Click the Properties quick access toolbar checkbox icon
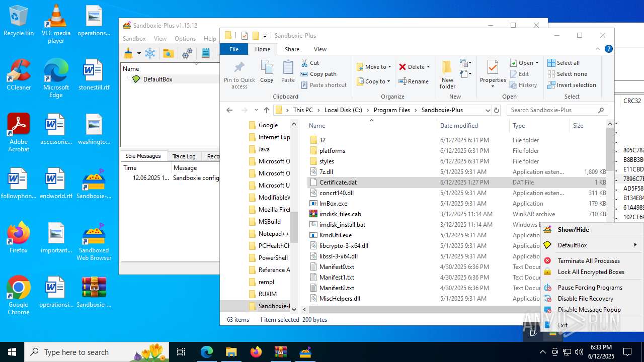Viewport: 644px width, 362px height. click(244, 36)
